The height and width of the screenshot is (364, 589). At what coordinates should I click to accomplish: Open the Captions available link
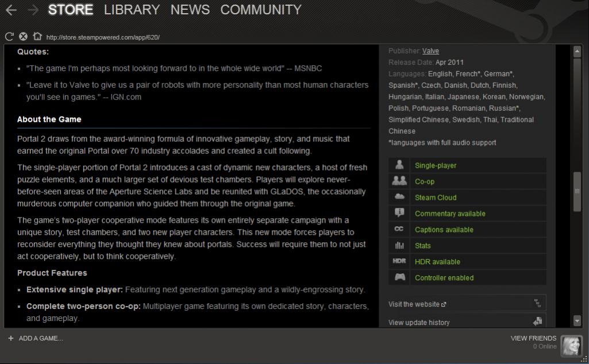[444, 230]
